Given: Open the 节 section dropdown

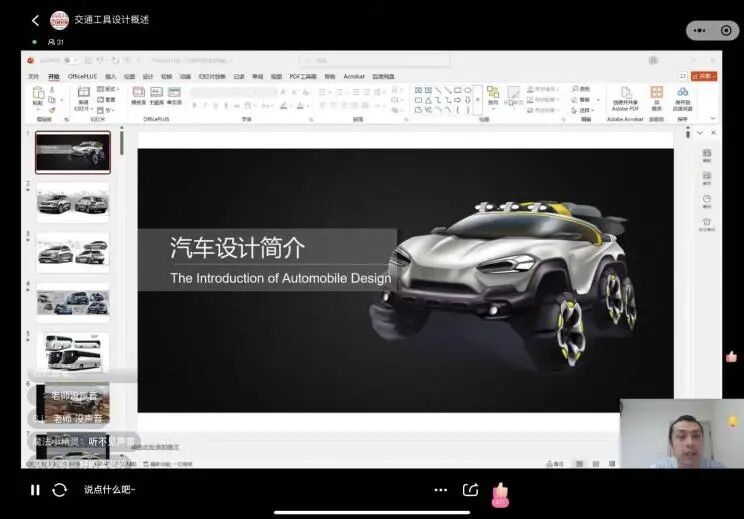Looking at the screenshot, I should [x=107, y=110].
